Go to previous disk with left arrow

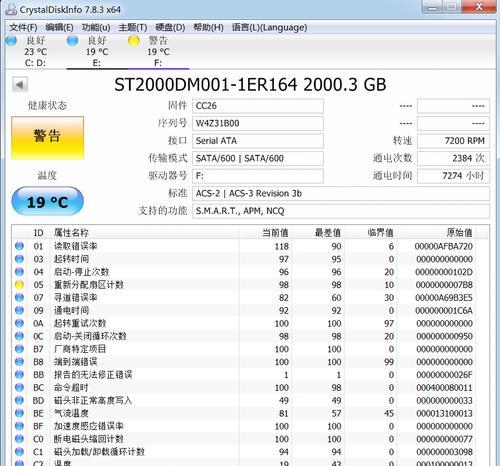coord(20,85)
